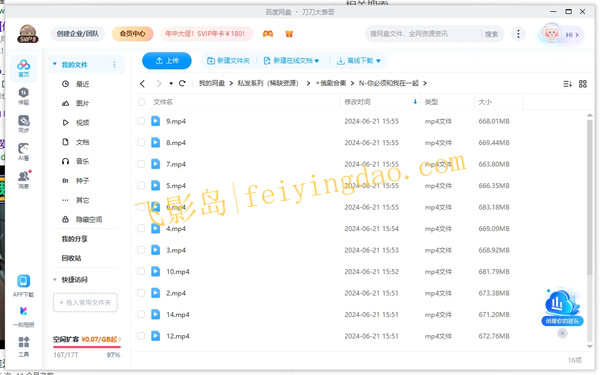This screenshot has width=600, height=375.
Task: Open the 回收站 recycle bin
Action: point(72,258)
